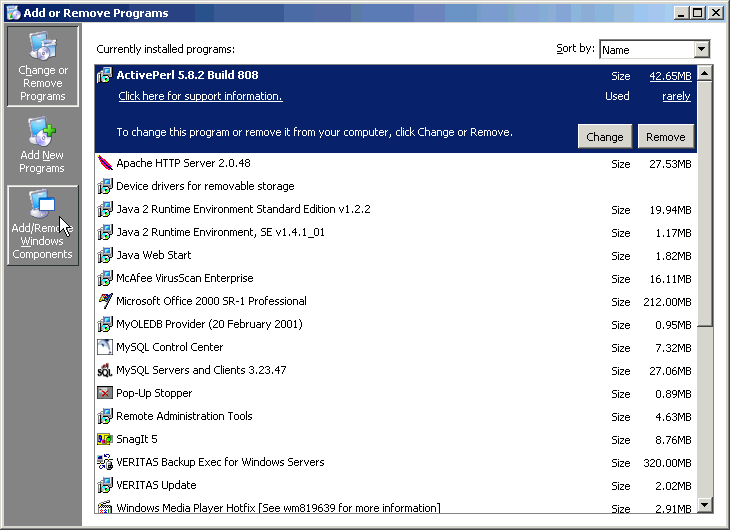Click the MySQL Servers and Clients icon
The width and height of the screenshot is (730, 530).
click(105, 370)
